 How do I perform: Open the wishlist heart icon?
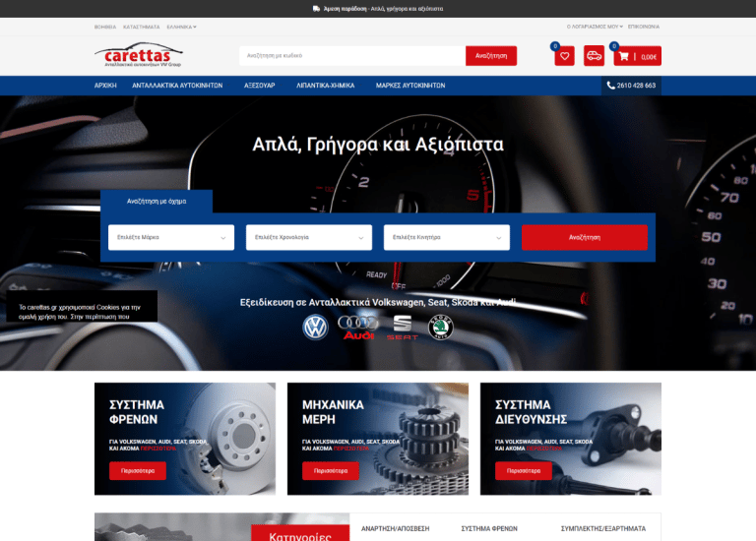564,56
